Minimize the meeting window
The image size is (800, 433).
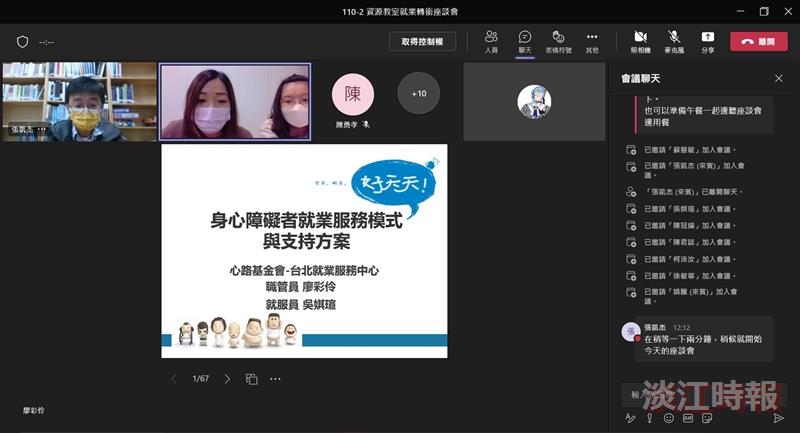click(x=740, y=11)
